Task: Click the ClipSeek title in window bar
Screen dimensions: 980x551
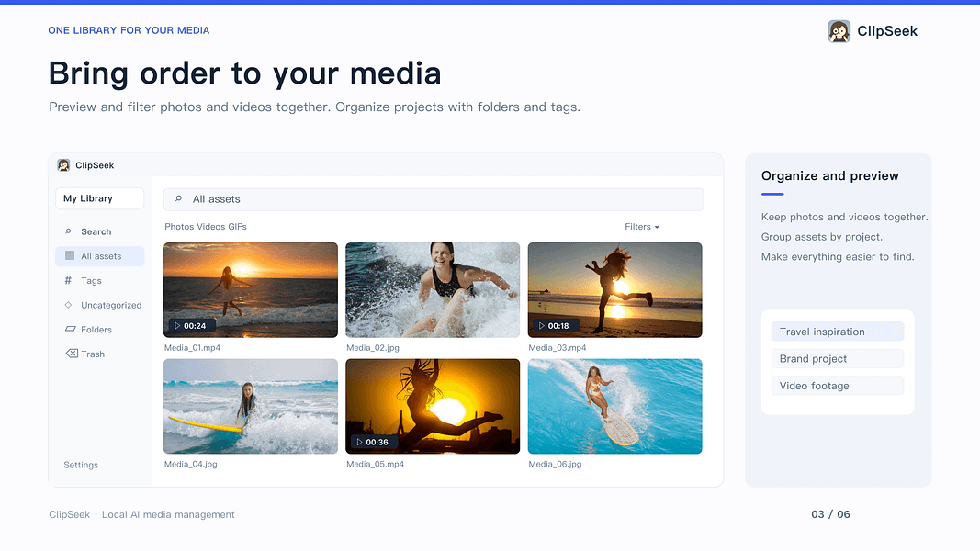Action: click(x=95, y=165)
